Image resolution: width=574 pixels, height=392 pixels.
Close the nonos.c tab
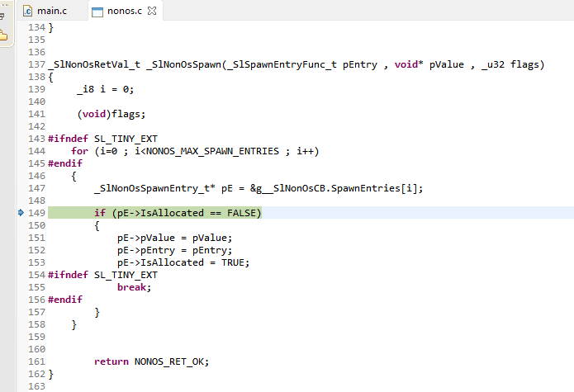(152, 11)
